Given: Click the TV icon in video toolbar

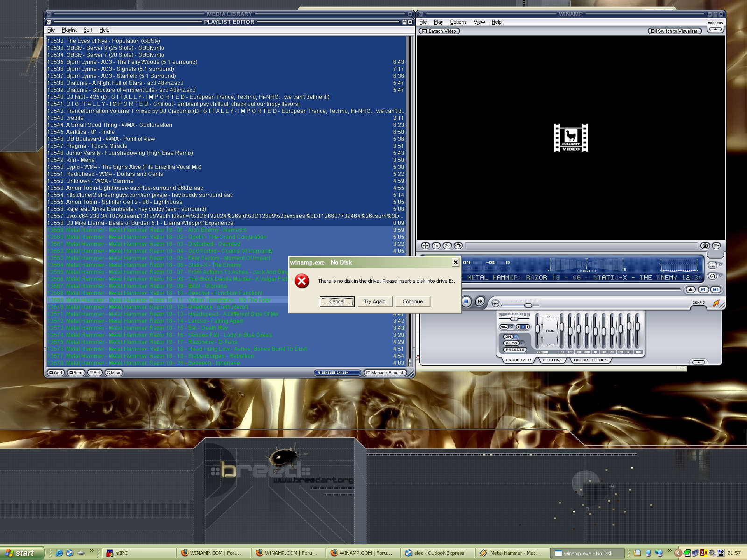Looking at the screenshot, I should click(x=705, y=245).
